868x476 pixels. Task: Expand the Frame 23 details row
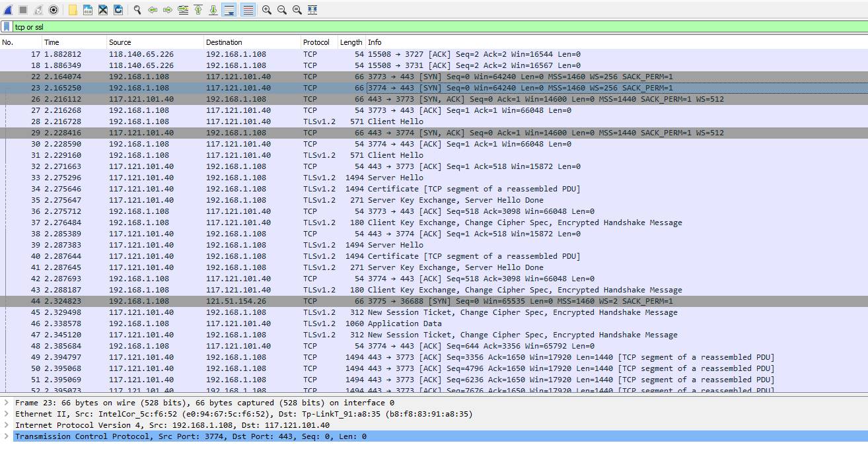(7, 403)
